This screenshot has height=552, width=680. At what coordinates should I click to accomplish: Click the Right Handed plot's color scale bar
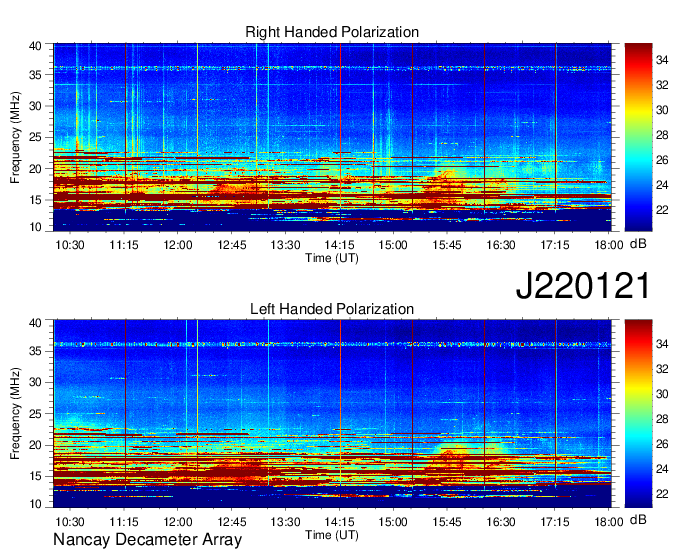[x=638, y=137]
